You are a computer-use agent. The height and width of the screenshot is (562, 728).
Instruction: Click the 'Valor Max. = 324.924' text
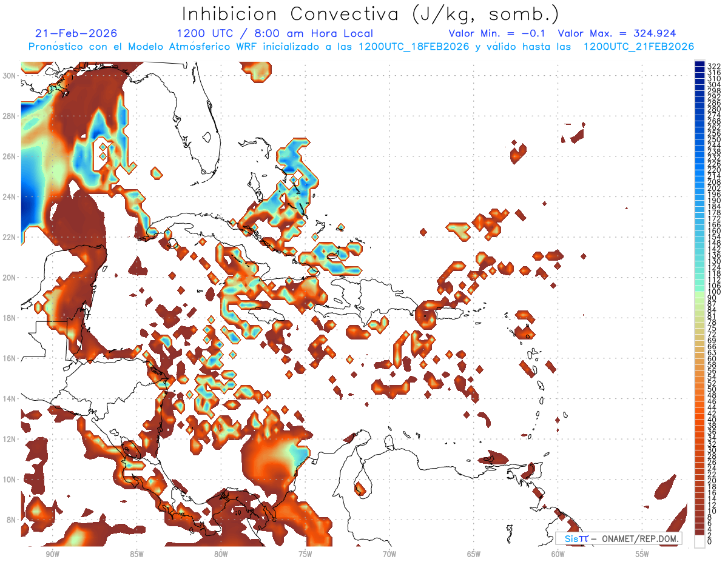[617, 33]
